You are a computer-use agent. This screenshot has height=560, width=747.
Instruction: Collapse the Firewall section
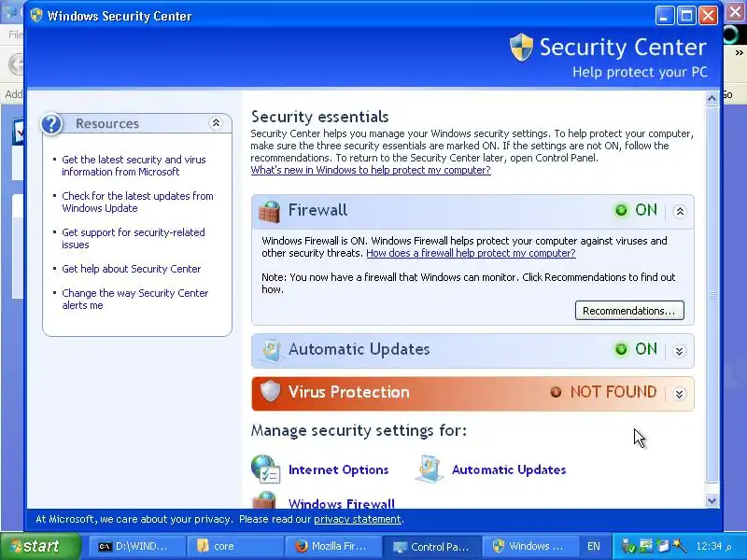click(680, 212)
